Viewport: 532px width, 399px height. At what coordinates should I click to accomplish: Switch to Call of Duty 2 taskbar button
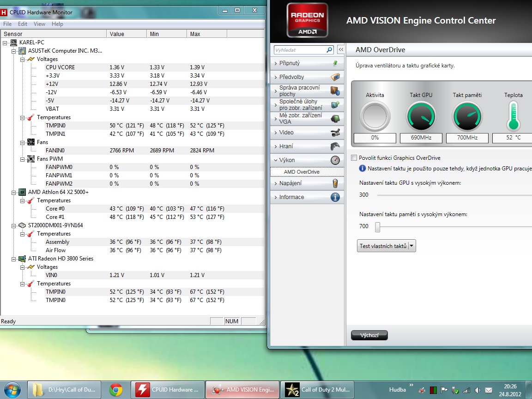tap(317, 390)
